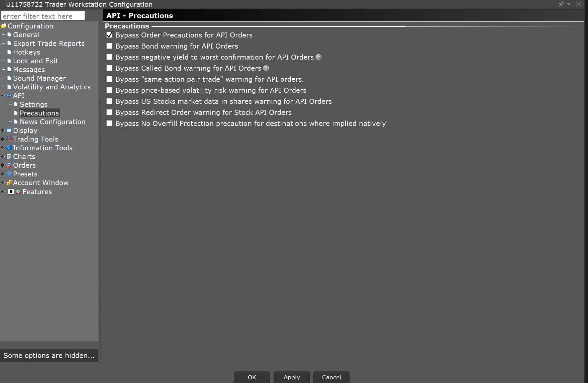The width and height of the screenshot is (588, 383).
Task: Enable Bypass Bond warning for API Orders
Action: point(109,46)
